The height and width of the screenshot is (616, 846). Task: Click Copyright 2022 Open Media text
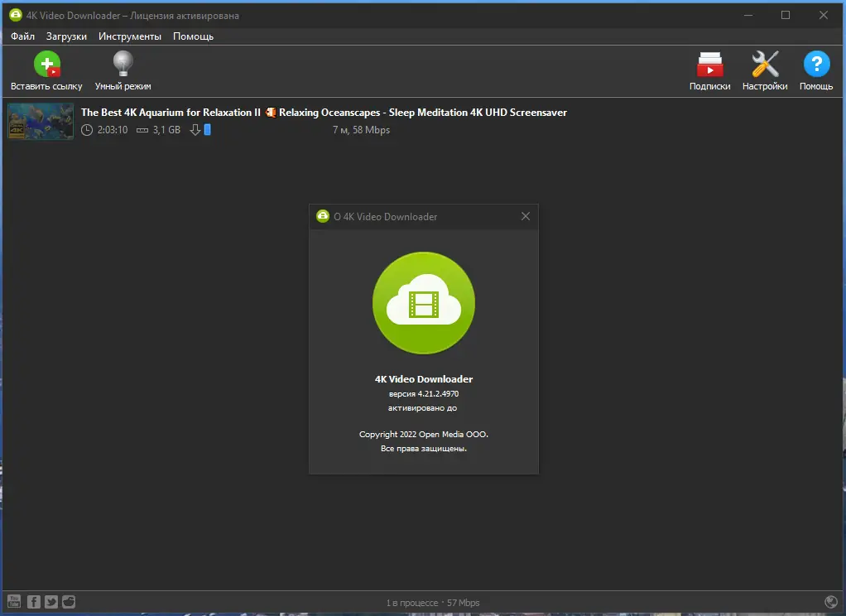click(424, 434)
